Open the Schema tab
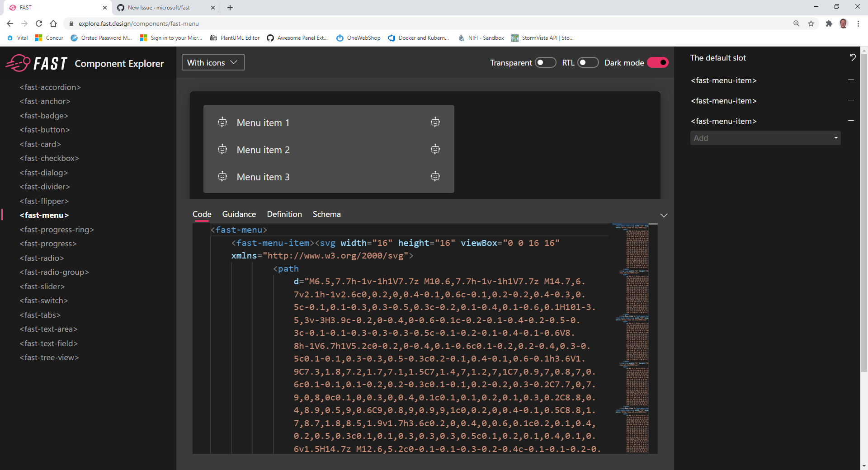This screenshot has height=470, width=868. tap(326, 214)
